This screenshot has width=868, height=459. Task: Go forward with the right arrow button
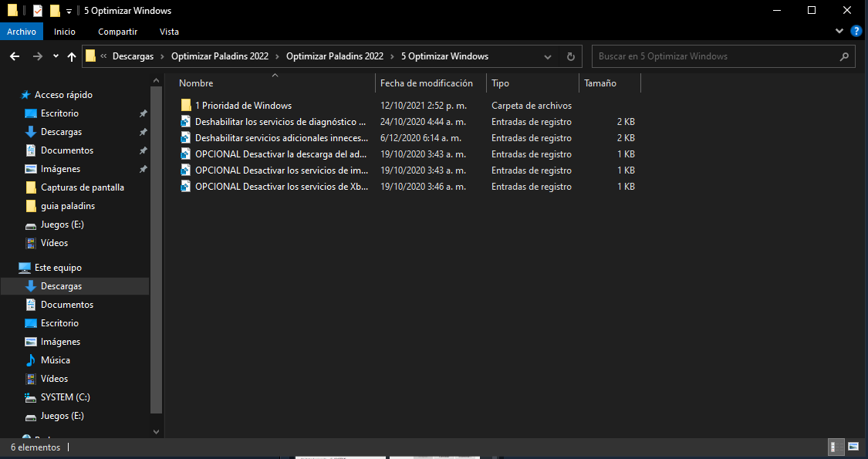click(x=38, y=56)
